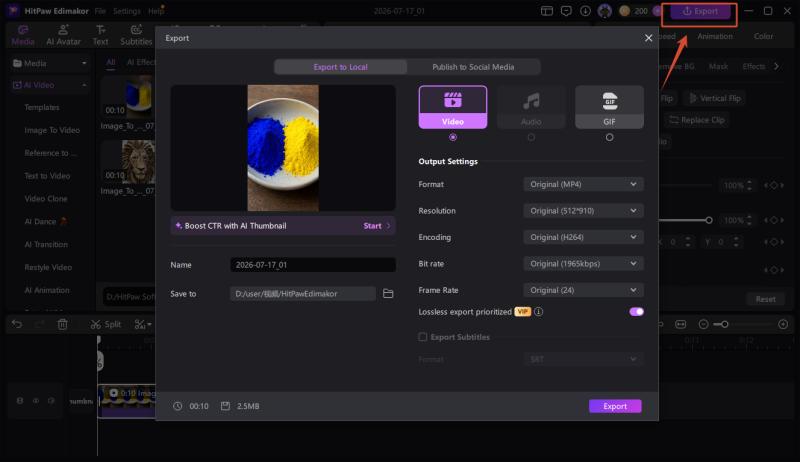Collapse the AI Video section in sidebar
800x462 pixels.
point(84,85)
